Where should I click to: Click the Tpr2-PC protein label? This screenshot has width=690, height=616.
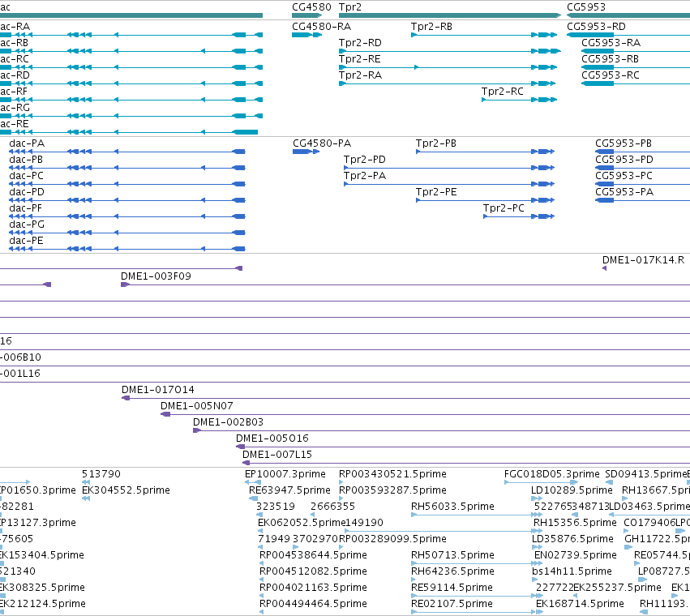[504, 208]
